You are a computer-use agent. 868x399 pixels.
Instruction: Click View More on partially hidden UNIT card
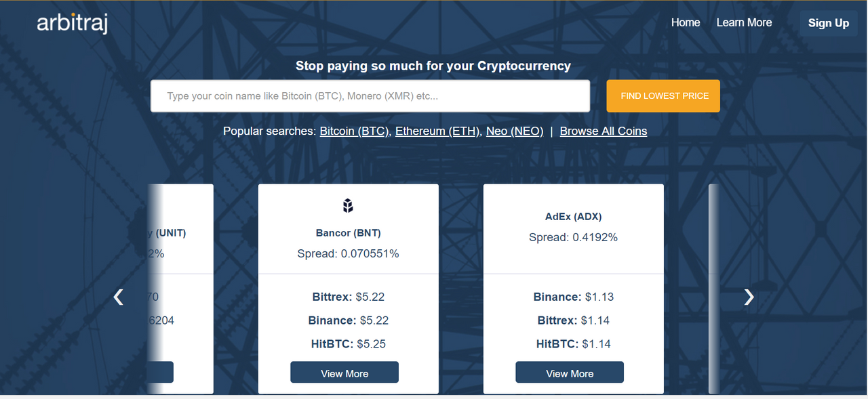tap(160, 373)
